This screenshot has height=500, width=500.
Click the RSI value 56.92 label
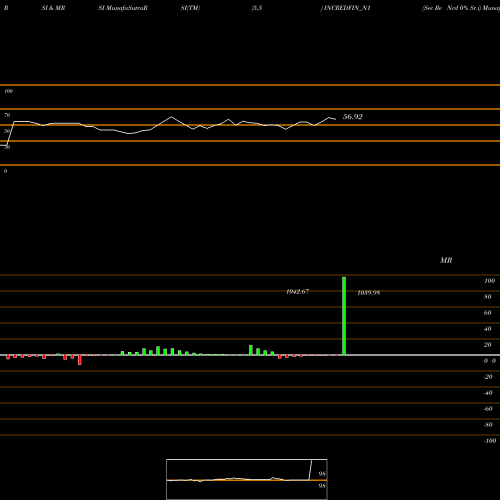[352, 117]
